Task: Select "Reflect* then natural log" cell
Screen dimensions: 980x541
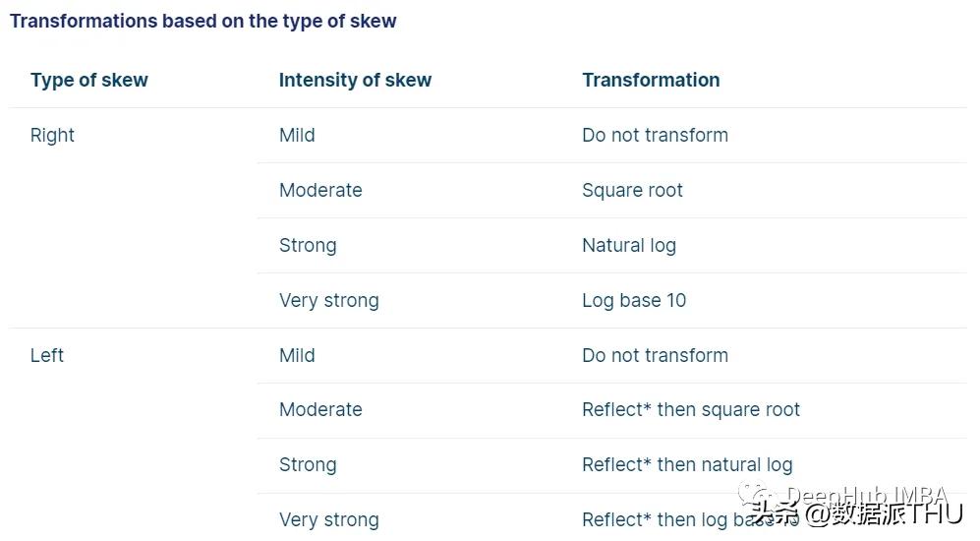Action: [x=687, y=465]
